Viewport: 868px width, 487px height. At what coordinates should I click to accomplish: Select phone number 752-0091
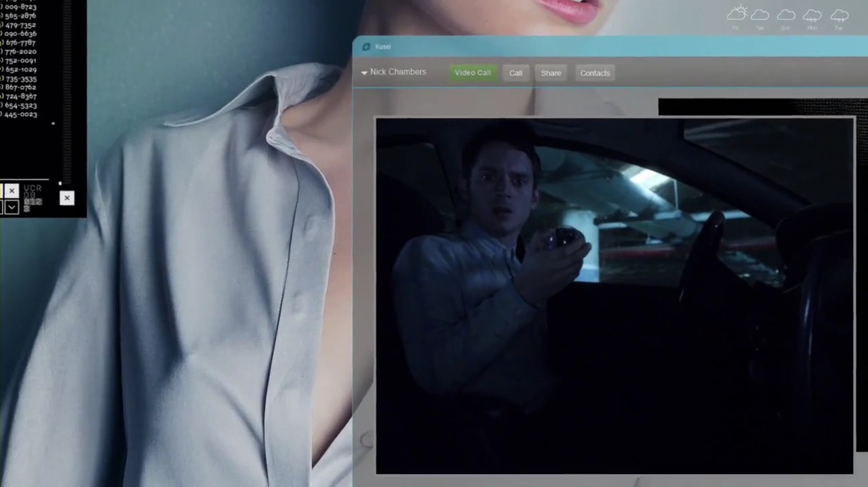coord(20,60)
